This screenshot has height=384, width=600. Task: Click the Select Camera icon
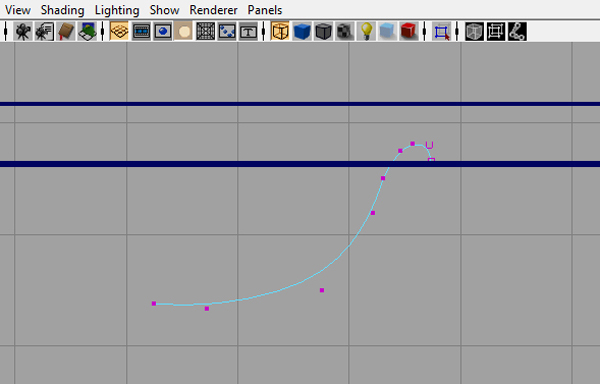point(23,31)
